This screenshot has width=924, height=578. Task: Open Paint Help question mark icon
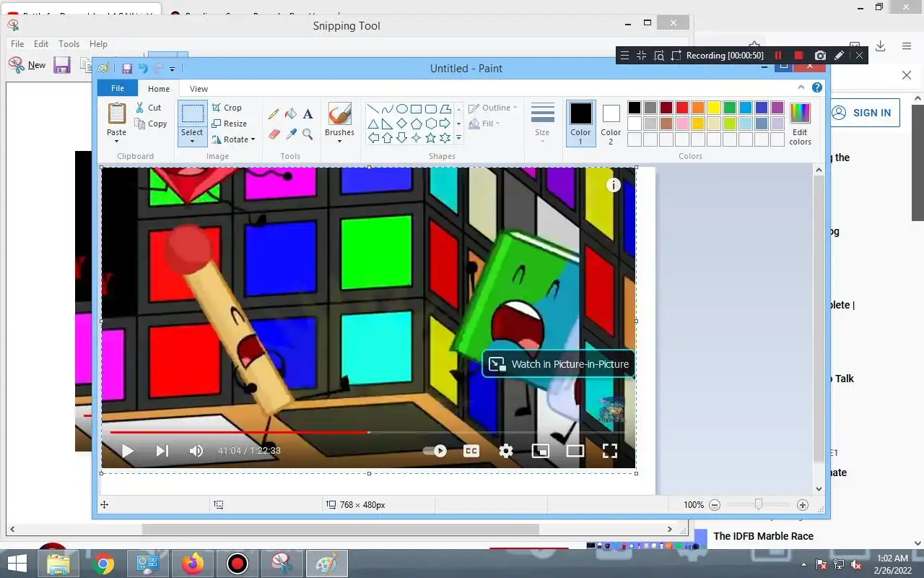tap(817, 87)
